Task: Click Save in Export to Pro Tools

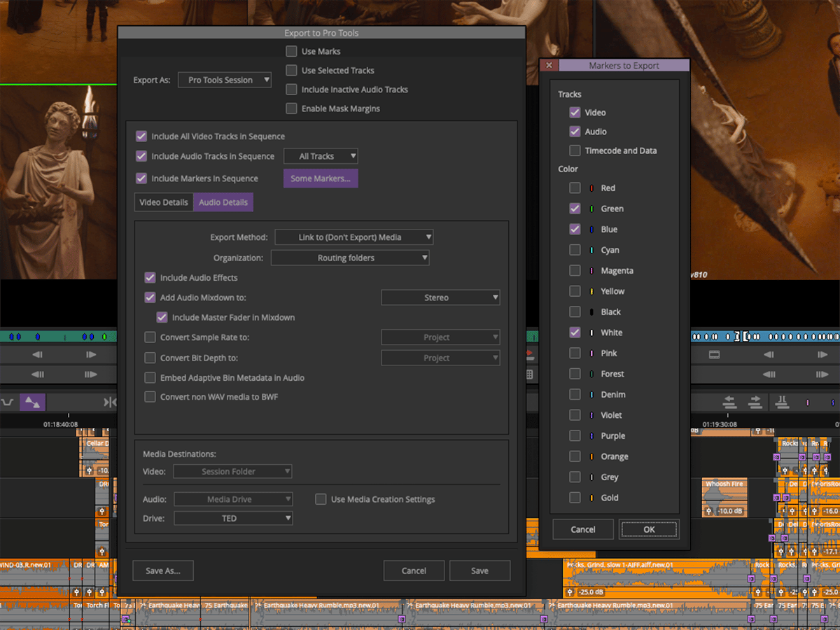Action: click(x=479, y=570)
